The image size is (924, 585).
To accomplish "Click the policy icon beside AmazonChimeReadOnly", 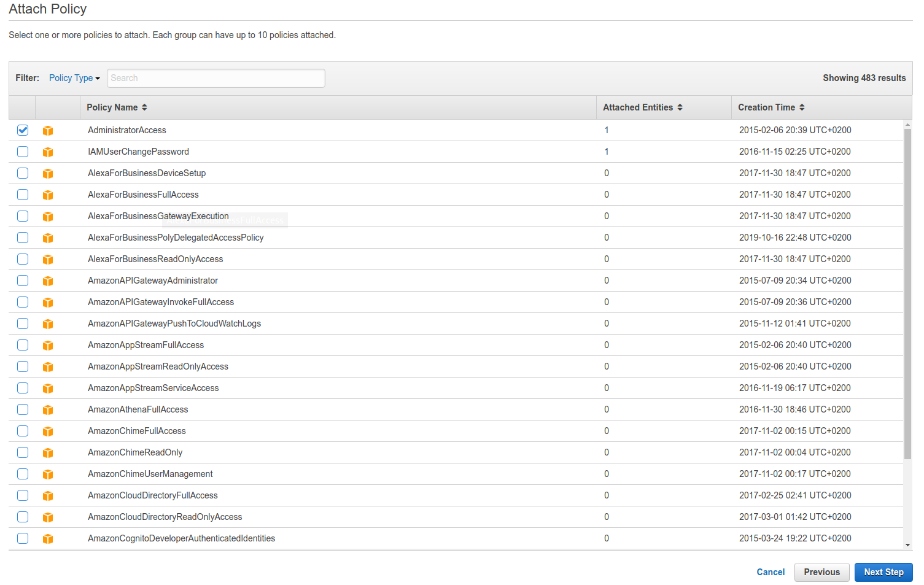I will click(48, 453).
